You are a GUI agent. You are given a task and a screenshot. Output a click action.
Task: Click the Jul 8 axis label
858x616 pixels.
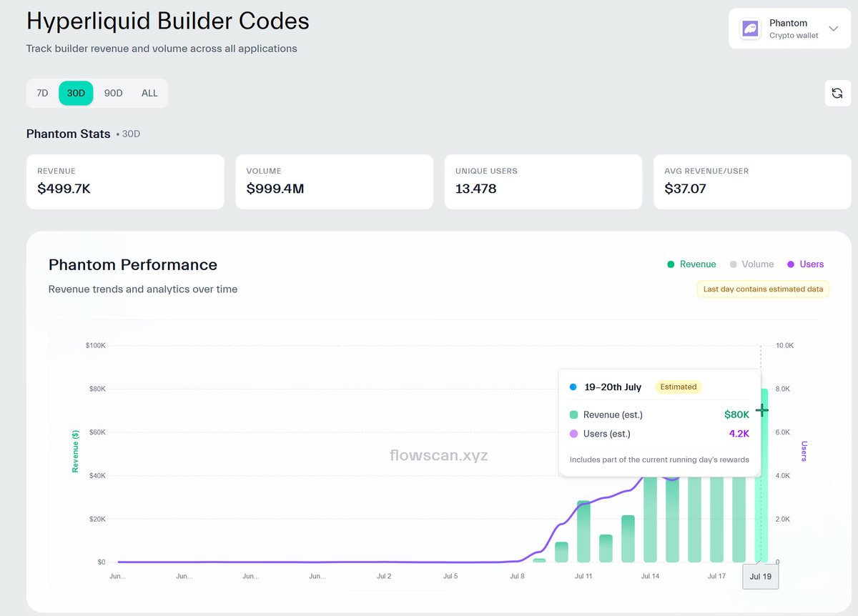point(517,575)
